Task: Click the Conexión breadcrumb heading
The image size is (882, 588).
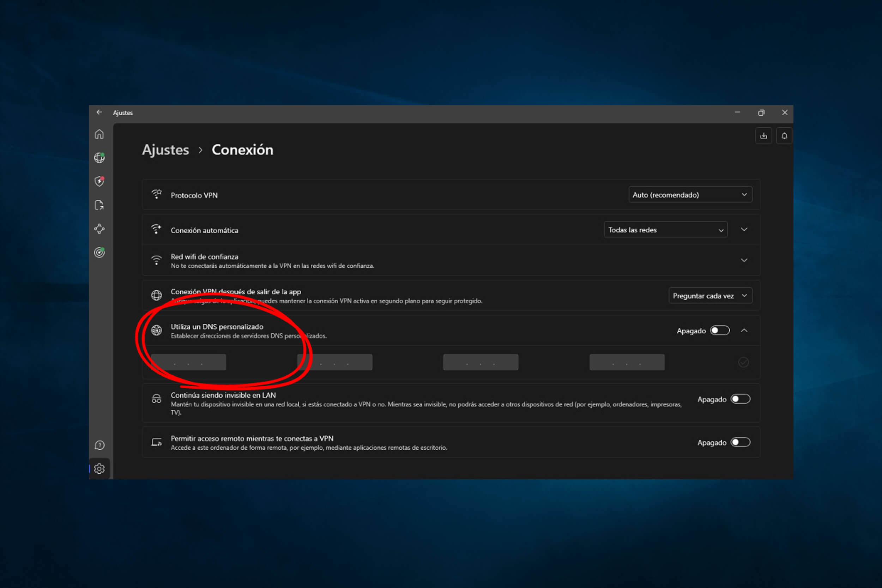Action: [242, 150]
